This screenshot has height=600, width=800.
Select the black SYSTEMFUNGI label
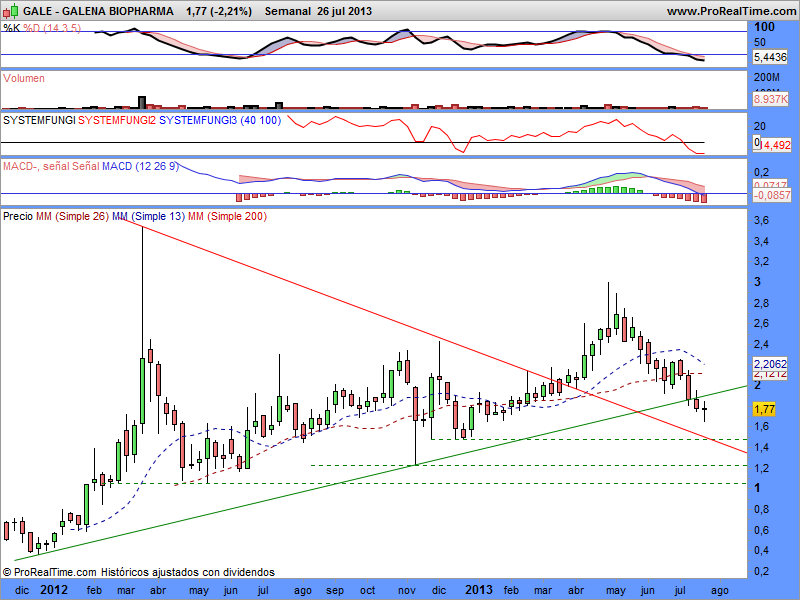[x=39, y=120]
